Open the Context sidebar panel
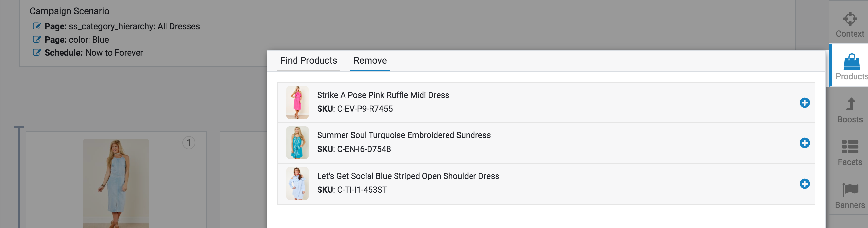 pos(850,24)
